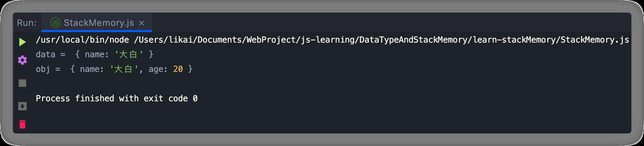Open run settings via purple gear icon
The height and width of the screenshot is (146, 644).
[x=22, y=60]
